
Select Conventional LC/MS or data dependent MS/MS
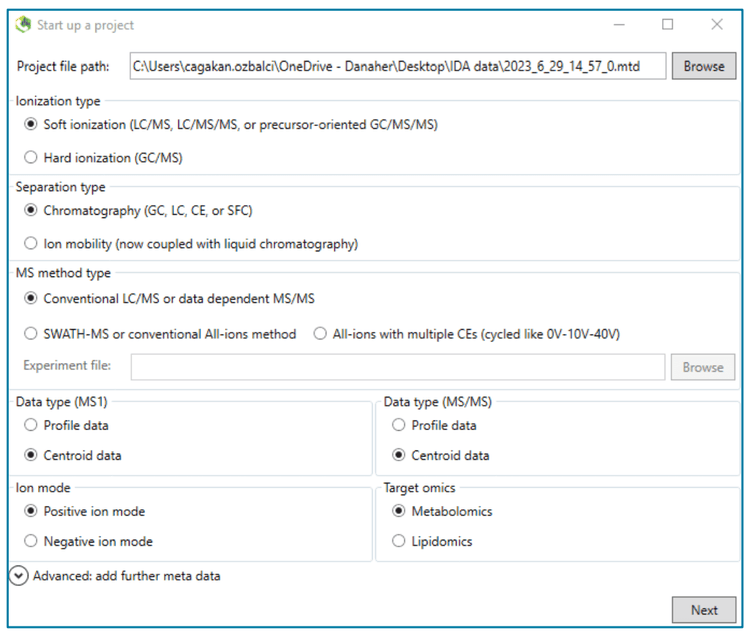click(31, 298)
